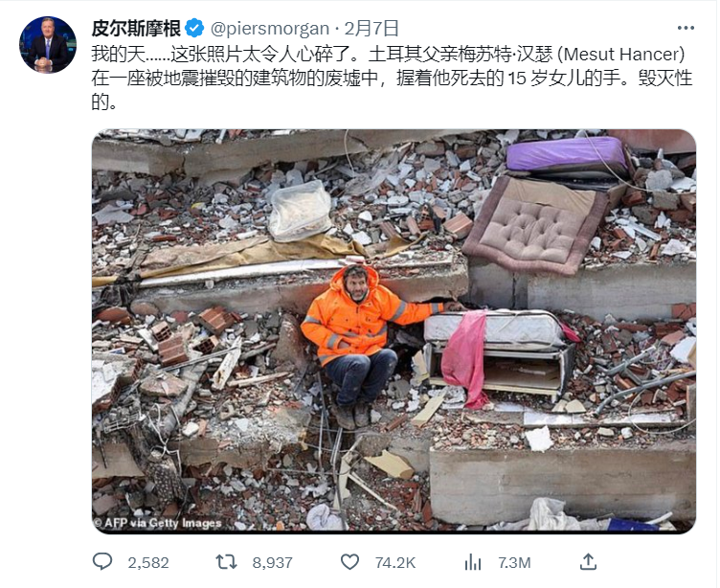Open Piers Morgan's profile avatar
This screenshot has height=588, width=720.
48,45
